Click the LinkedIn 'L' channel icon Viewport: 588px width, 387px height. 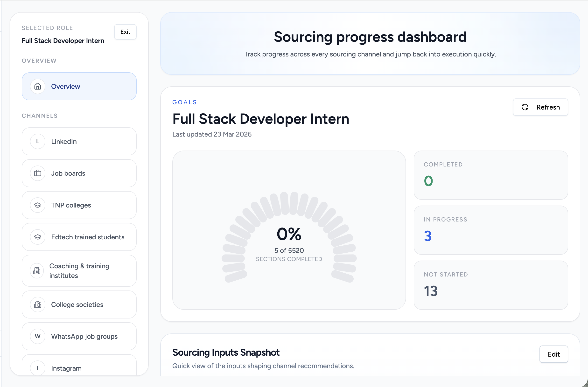point(38,142)
